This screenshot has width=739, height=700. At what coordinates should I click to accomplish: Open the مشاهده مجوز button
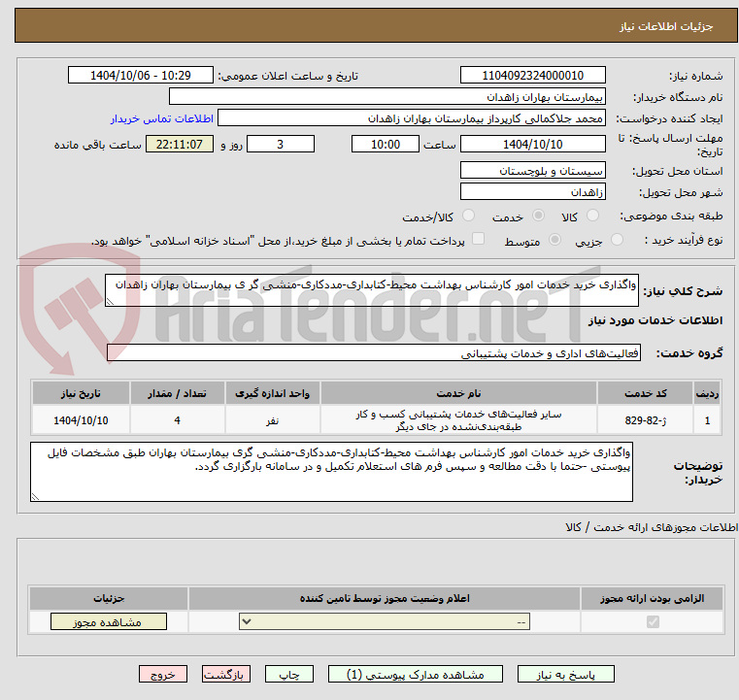click(x=109, y=621)
